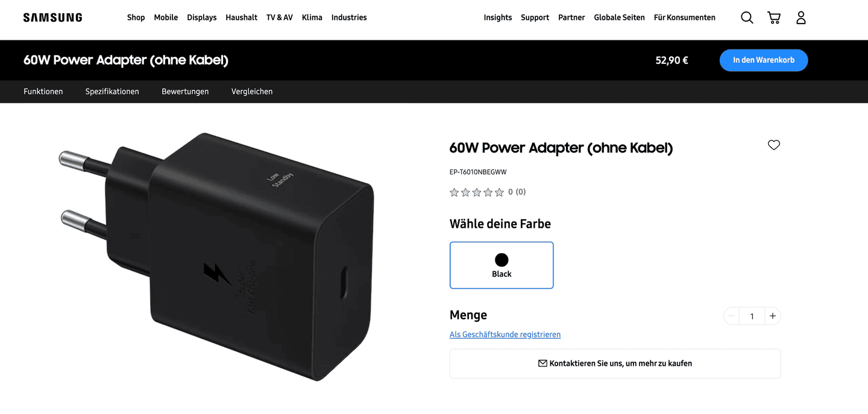Image resolution: width=868 pixels, height=414 pixels.
Task: Increase quantity with the plus button
Action: pyautogui.click(x=772, y=316)
